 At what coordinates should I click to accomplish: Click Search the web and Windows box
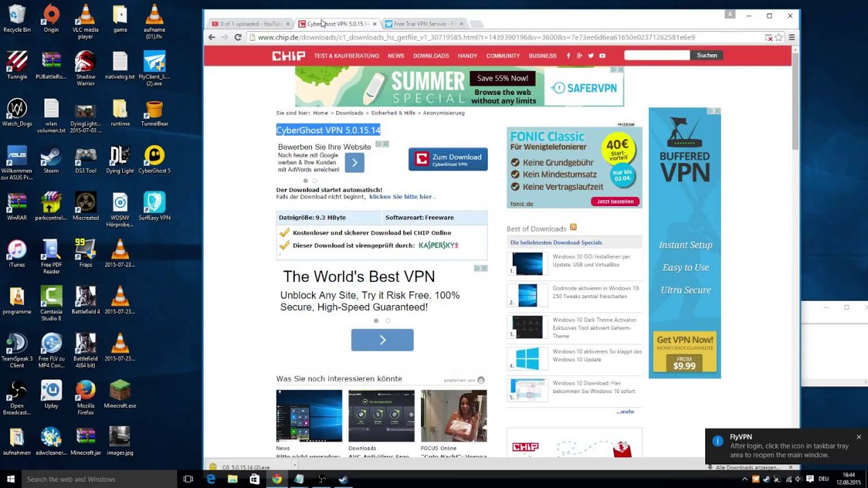(100, 479)
